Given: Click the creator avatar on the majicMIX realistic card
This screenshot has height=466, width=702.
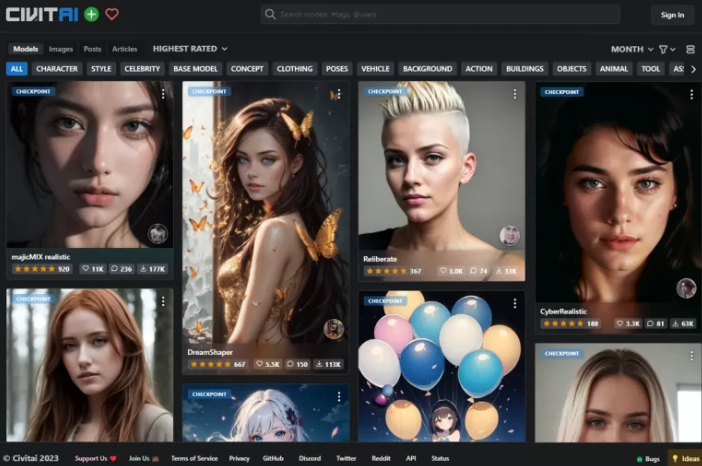Looking at the screenshot, I should point(157,234).
